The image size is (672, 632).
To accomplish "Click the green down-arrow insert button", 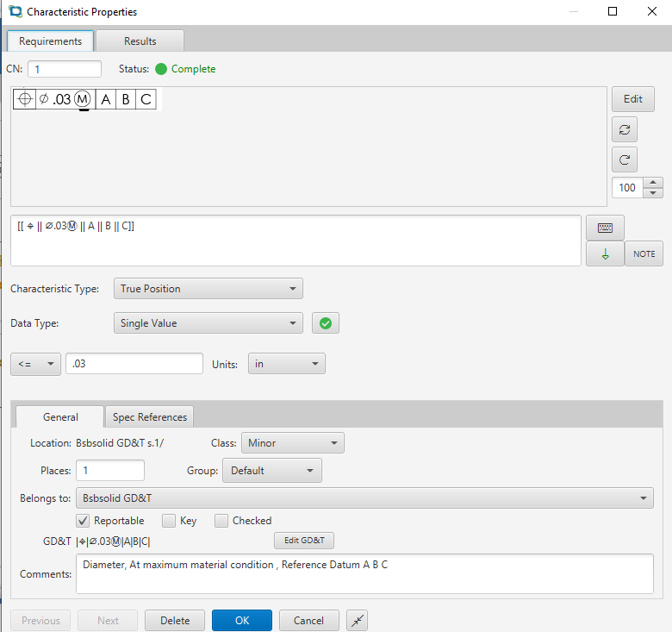I will coord(605,253).
